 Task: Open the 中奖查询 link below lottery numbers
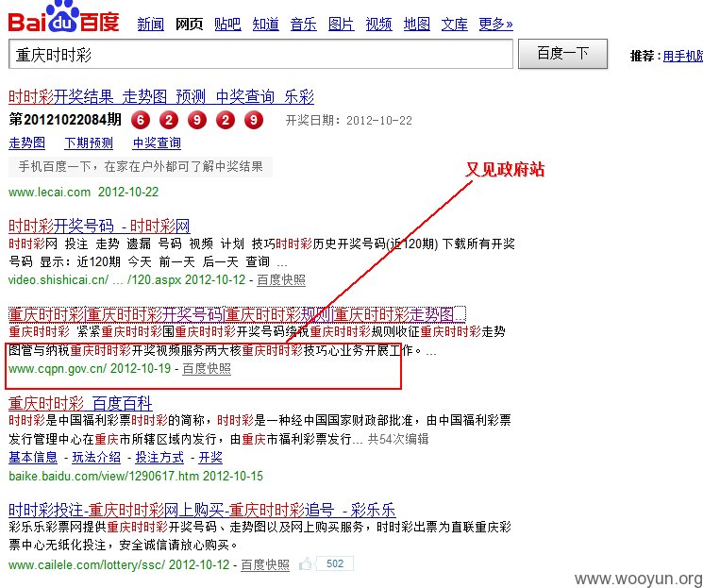tap(157, 143)
